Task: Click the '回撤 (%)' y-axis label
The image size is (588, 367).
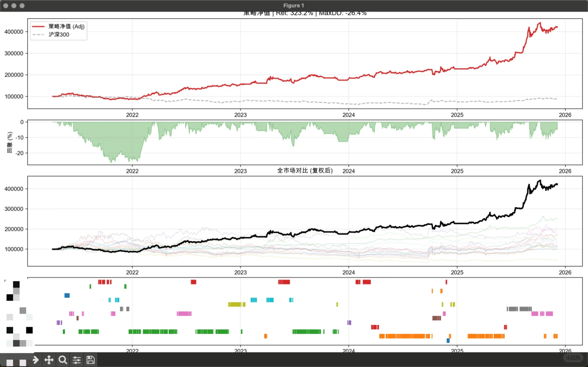Action: click(x=10, y=142)
